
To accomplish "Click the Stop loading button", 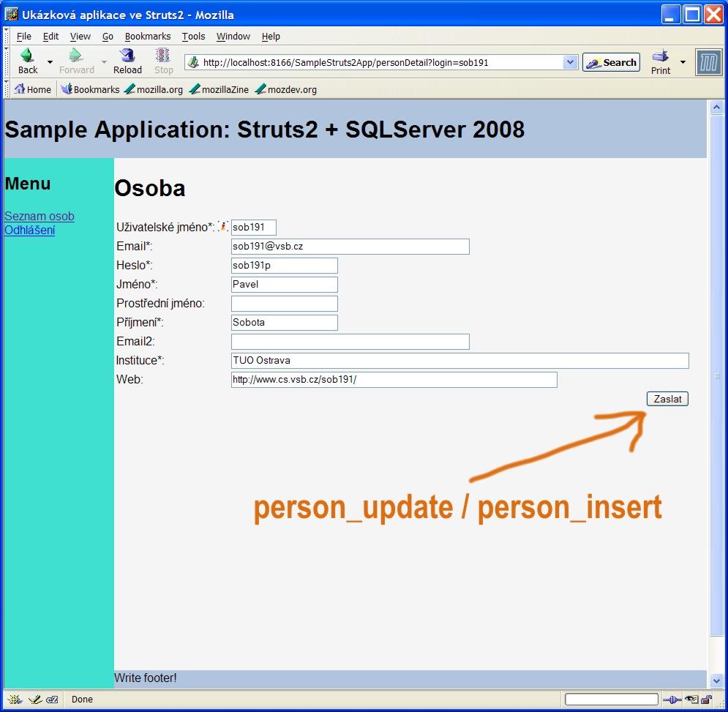I will coord(163,61).
